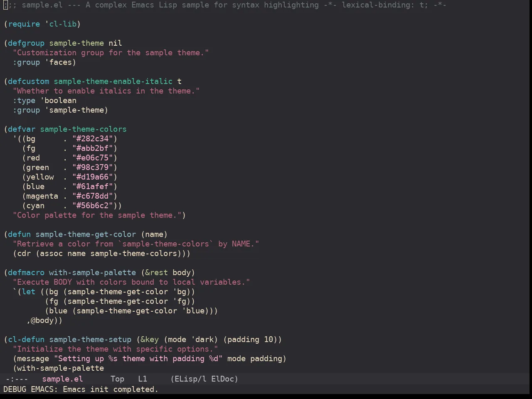
Task: Click the -:--- buffer status flags in mode line
Action: [17, 379]
